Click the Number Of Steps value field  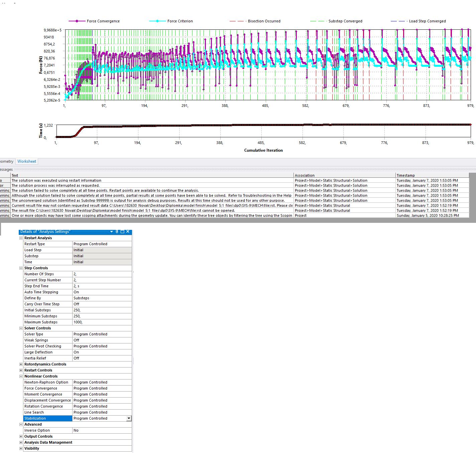[102, 274]
